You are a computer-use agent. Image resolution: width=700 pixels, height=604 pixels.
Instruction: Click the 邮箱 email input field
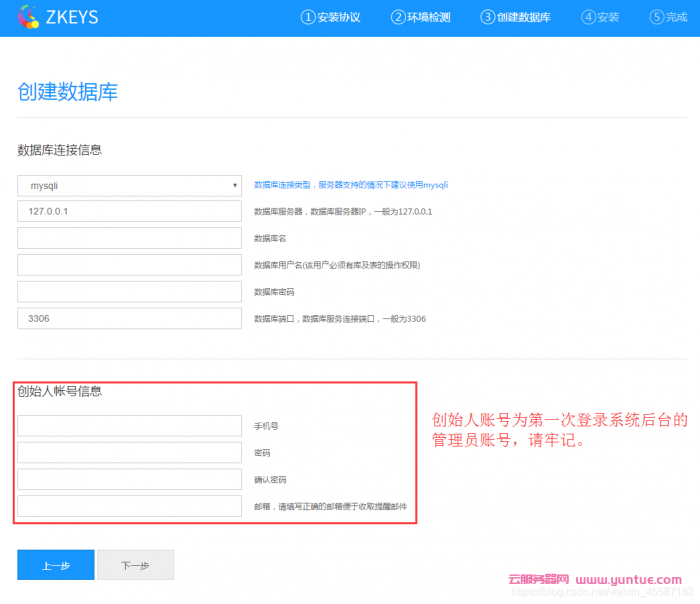click(130, 506)
